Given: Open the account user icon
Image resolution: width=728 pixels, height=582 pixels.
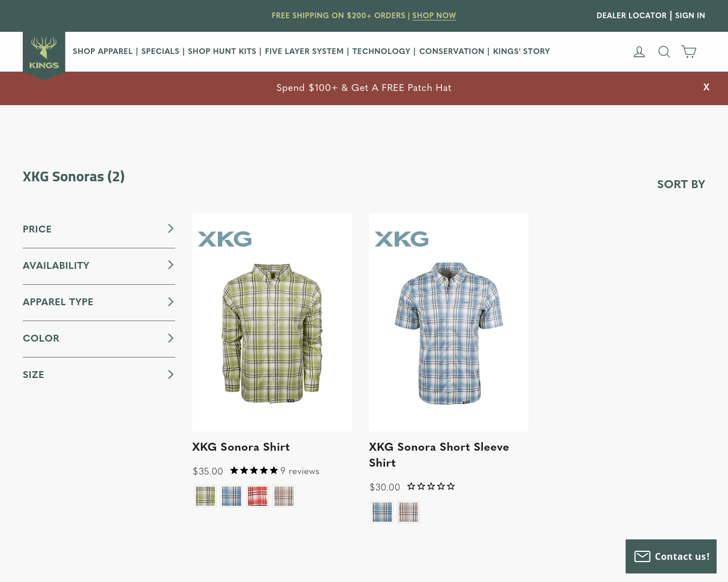Looking at the screenshot, I should click(x=639, y=52).
